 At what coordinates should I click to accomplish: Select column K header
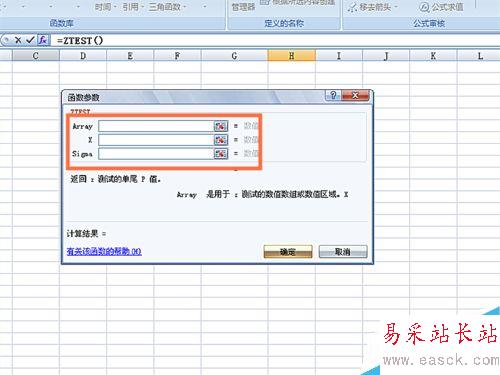433,56
